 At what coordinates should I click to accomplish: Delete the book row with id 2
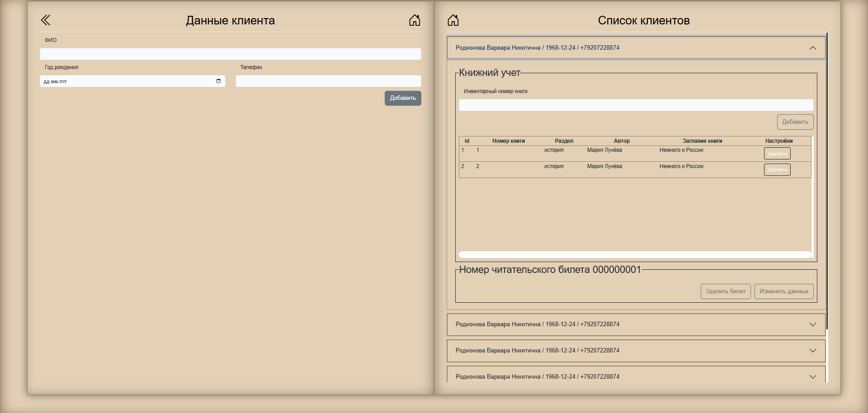[x=777, y=169]
